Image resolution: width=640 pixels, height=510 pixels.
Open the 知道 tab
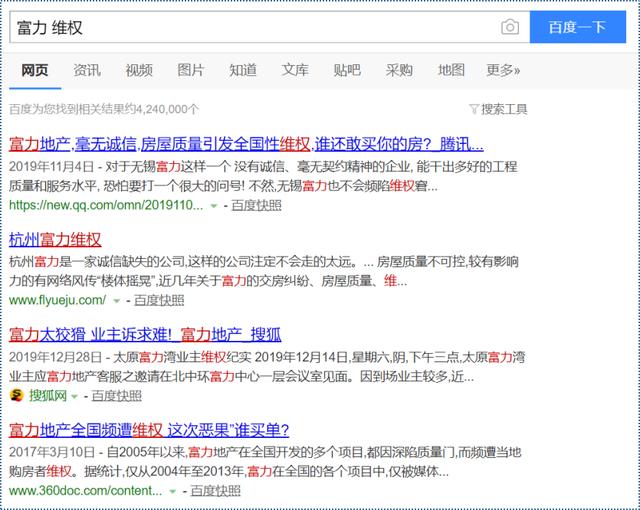243,70
